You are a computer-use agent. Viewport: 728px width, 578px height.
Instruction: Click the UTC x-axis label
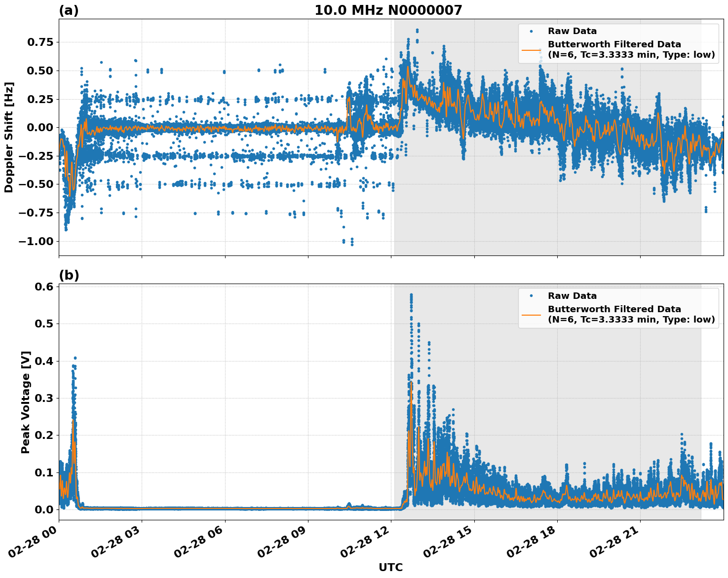tap(390, 568)
